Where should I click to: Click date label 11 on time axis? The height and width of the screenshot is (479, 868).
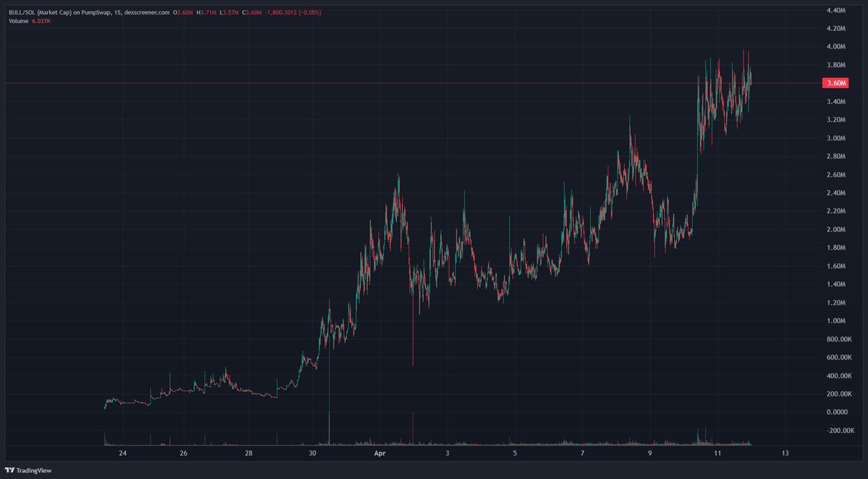pyautogui.click(x=717, y=453)
